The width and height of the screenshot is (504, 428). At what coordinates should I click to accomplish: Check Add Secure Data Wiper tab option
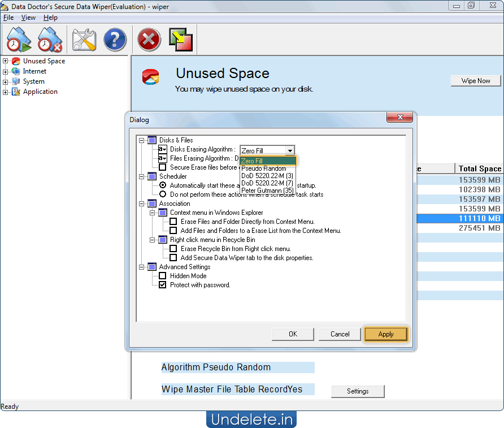173,258
